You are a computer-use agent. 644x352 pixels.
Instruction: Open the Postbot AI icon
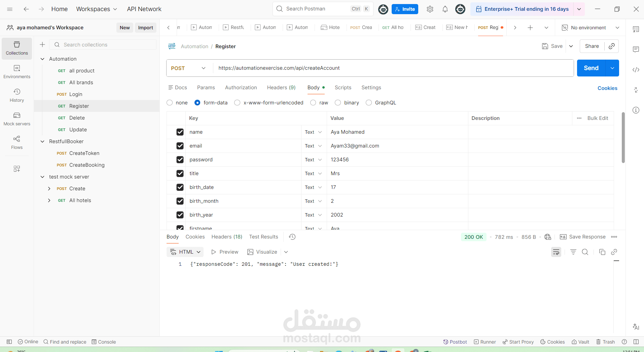pyautogui.click(x=636, y=326)
